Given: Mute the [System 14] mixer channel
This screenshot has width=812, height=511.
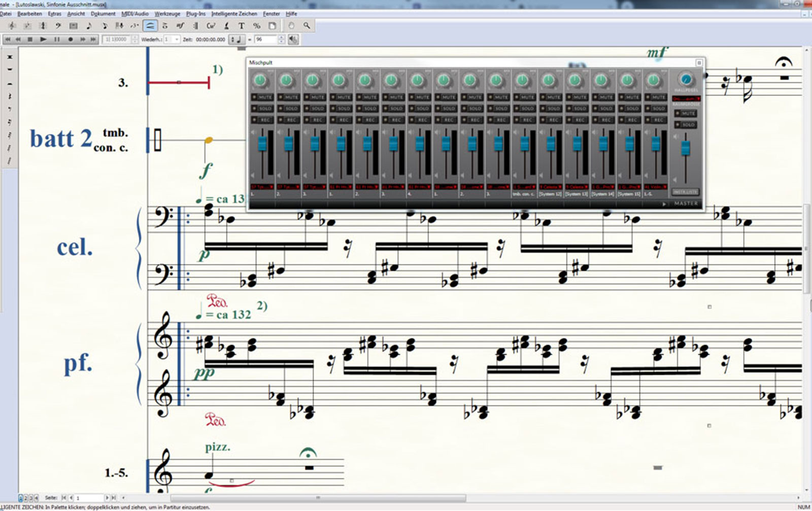Looking at the screenshot, I should pyautogui.click(x=603, y=97).
